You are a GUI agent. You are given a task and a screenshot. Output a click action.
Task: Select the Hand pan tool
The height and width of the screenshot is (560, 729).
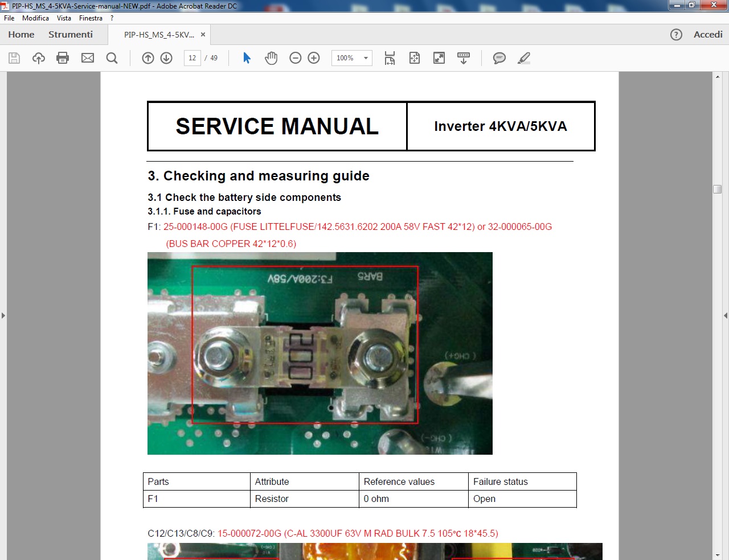coord(271,58)
